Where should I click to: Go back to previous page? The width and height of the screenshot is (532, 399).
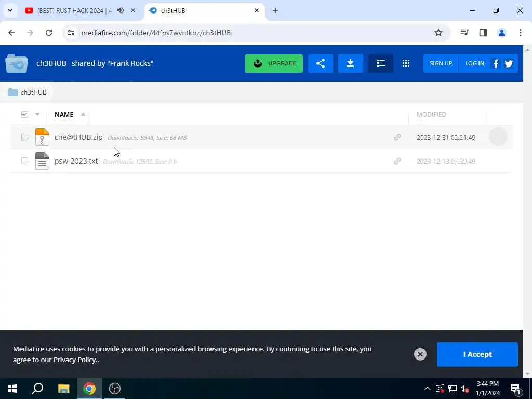[x=11, y=33]
